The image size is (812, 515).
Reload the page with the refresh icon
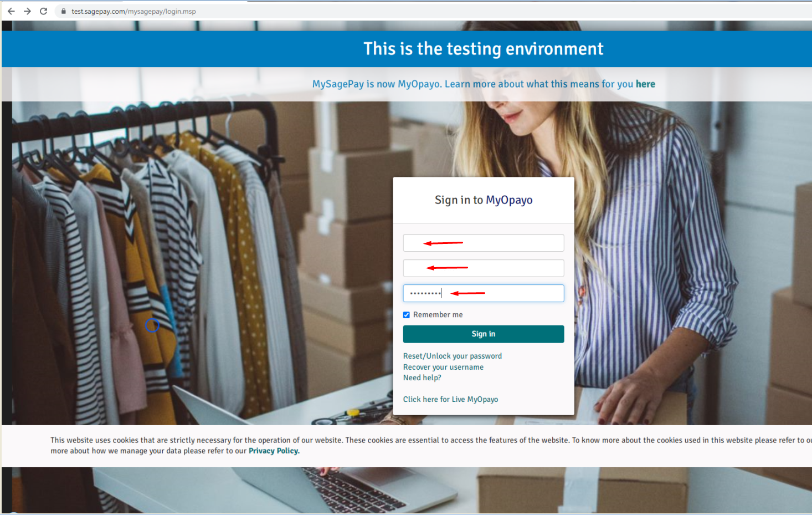(44, 11)
